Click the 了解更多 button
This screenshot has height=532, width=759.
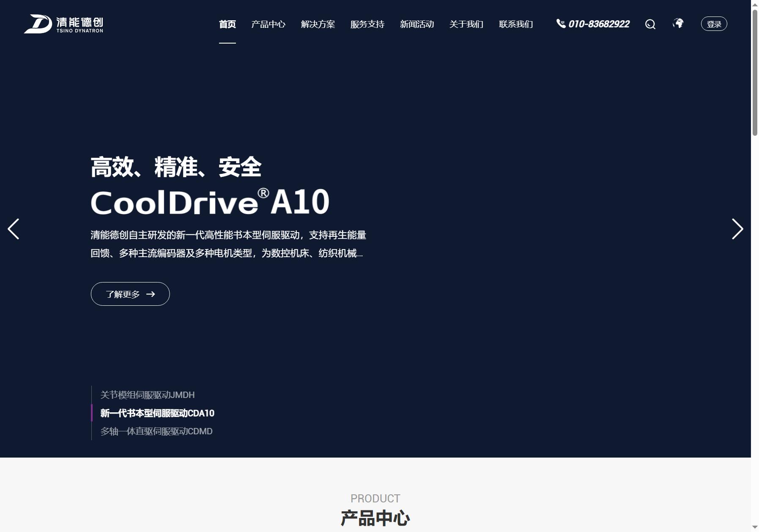pyautogui.click(x=130, y=294)
